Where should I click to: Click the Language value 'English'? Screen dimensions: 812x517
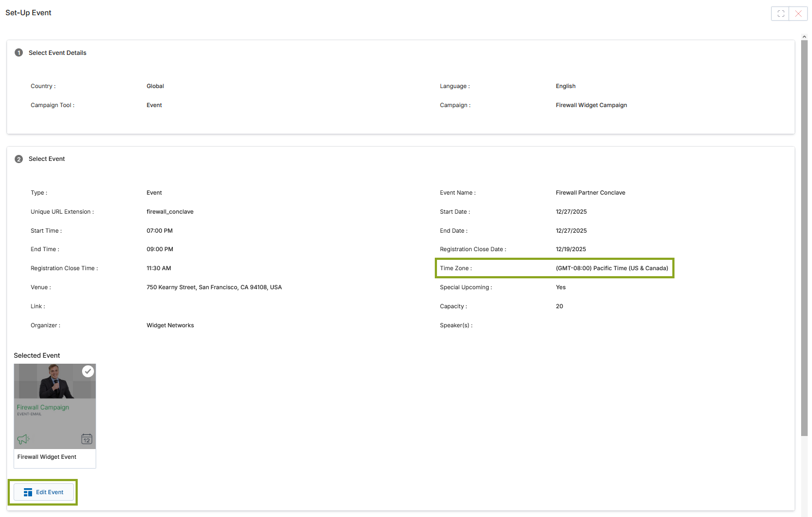pos(566,86)
